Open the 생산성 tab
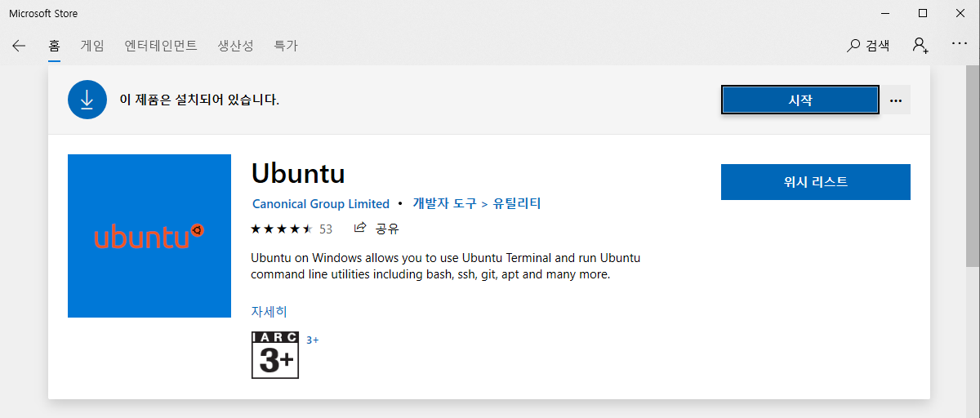The width and height of the screenshot is (980, 418). point(235,46)
